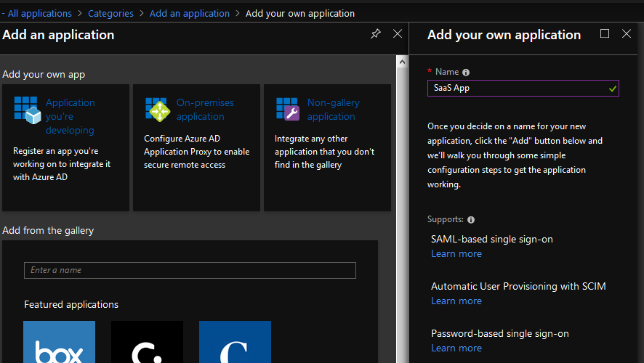
Task: Pin the Add an application blade
Action: coord(375,33)
